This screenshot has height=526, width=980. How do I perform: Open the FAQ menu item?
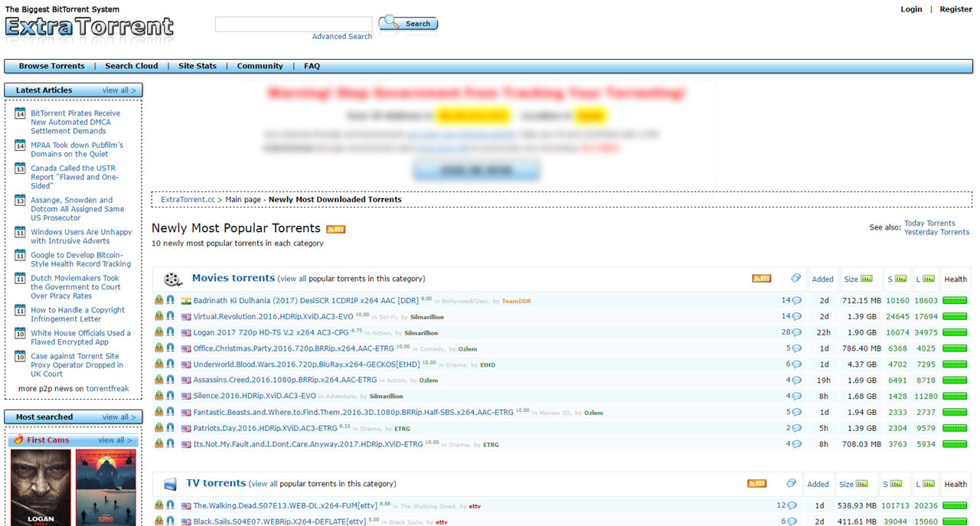(312, 66)
